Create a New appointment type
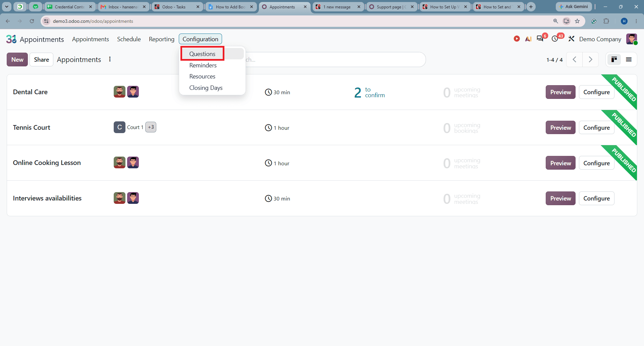The image size is (644, 346). [x=17, y=59]
